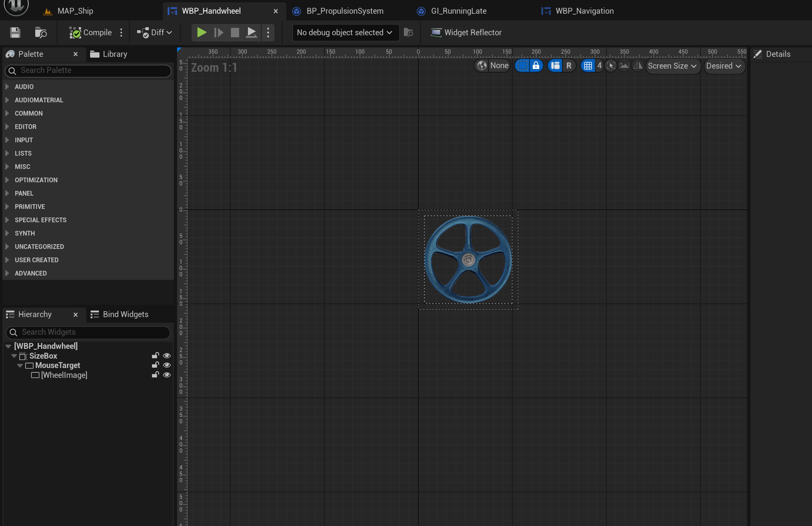Hide [WheelImage] with its eye icon

(167, 375)
